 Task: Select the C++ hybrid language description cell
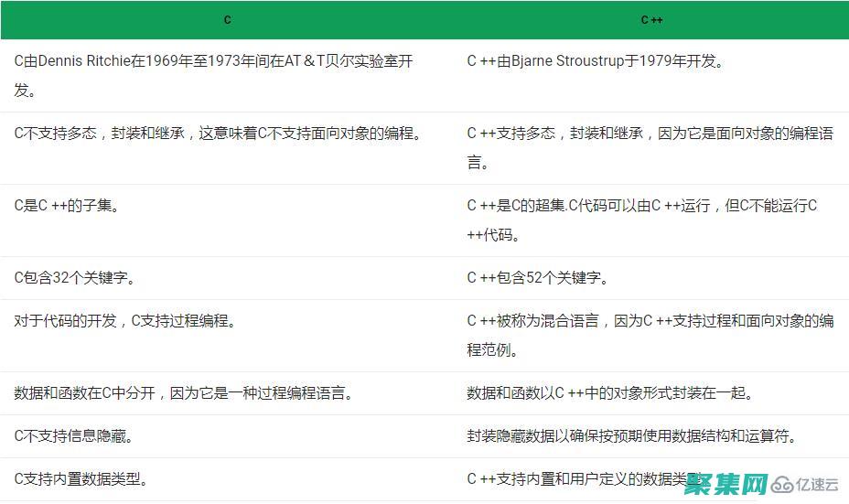[x=650, y=335]
